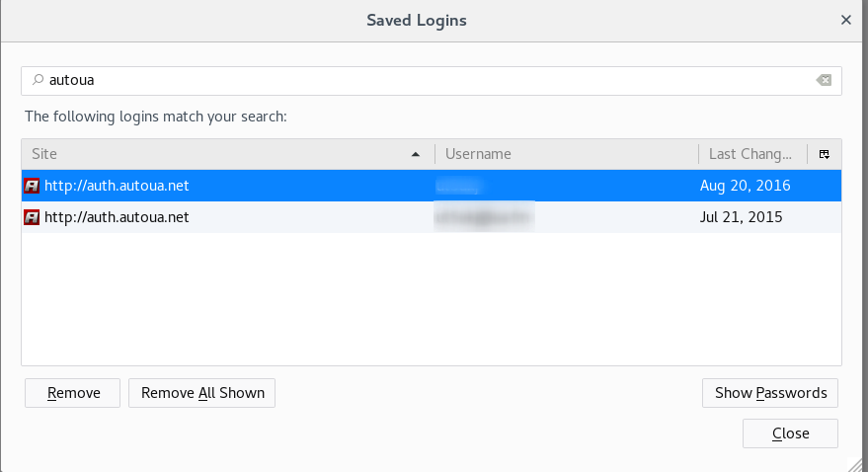
Task: Click the sort arrow in the Site column
Action: pos(416,154)
